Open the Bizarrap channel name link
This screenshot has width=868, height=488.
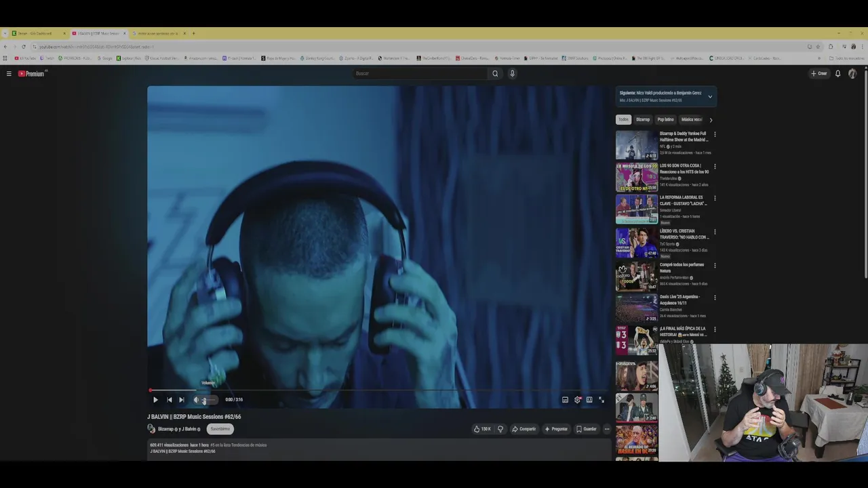166,429
